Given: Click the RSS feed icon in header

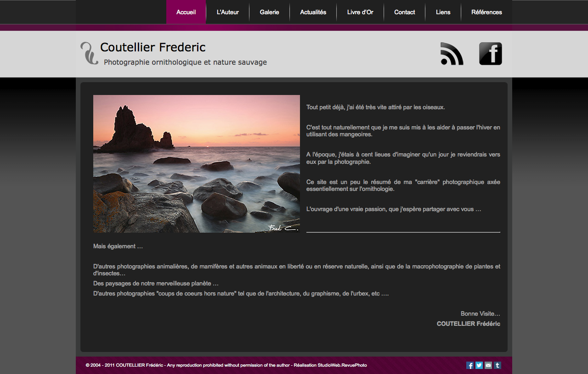Looking at the screenshot, I should [452, 54].
